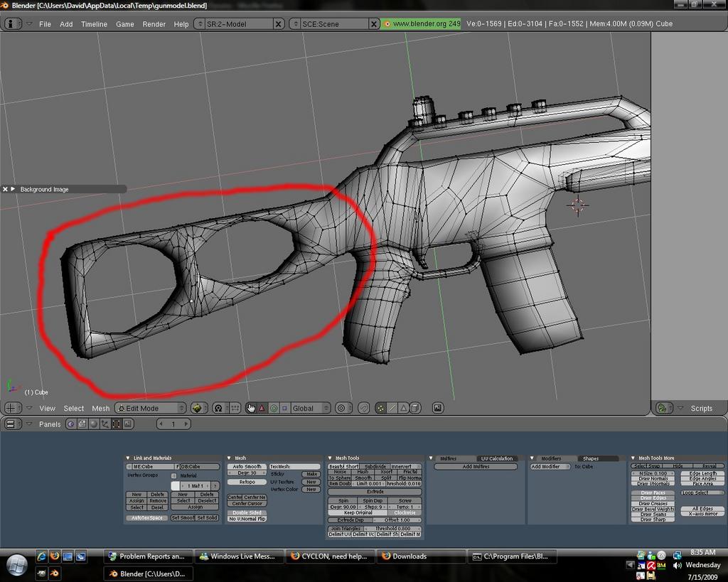Select the rotate manipulator circle icon
Viewport: 728px width, 582px height.
coord(274,408)
